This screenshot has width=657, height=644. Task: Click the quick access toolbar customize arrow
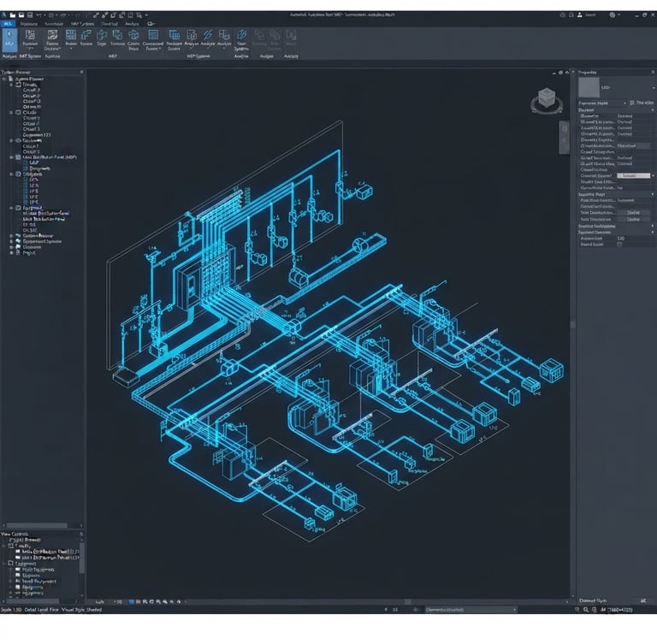(146, 15)
